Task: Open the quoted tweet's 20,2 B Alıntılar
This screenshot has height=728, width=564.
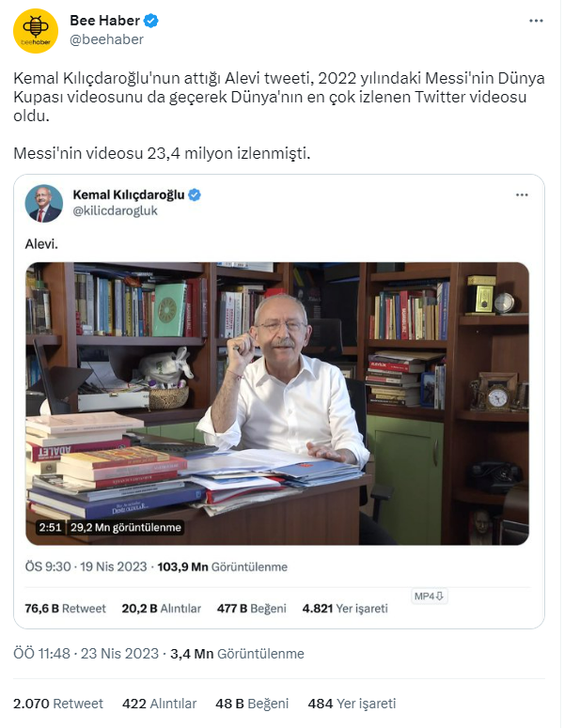Action: point(161,608)
